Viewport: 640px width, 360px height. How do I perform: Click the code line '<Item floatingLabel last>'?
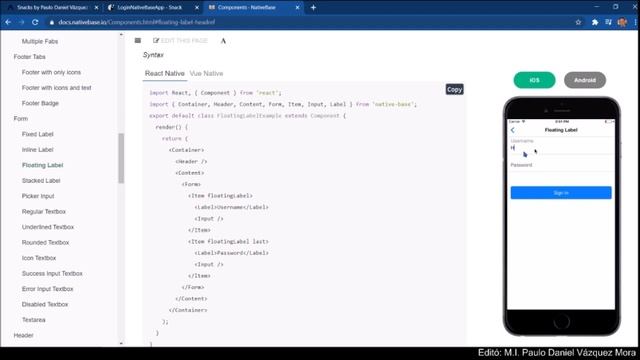click(x=228, y=242)
